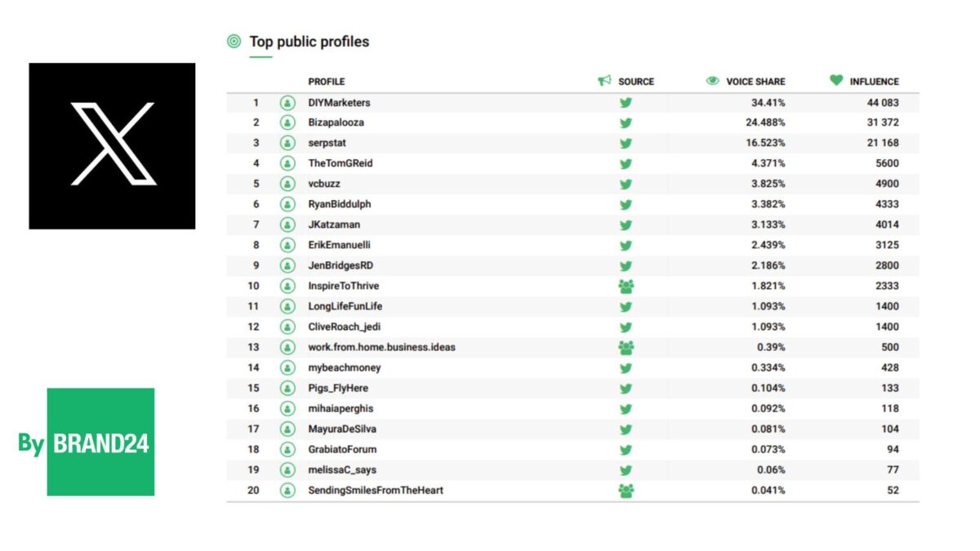Screen dimensions: 980x551
Task: Click the Twitter bird icon for CliveRoach_jedi
Action: [x=626, y=327]
